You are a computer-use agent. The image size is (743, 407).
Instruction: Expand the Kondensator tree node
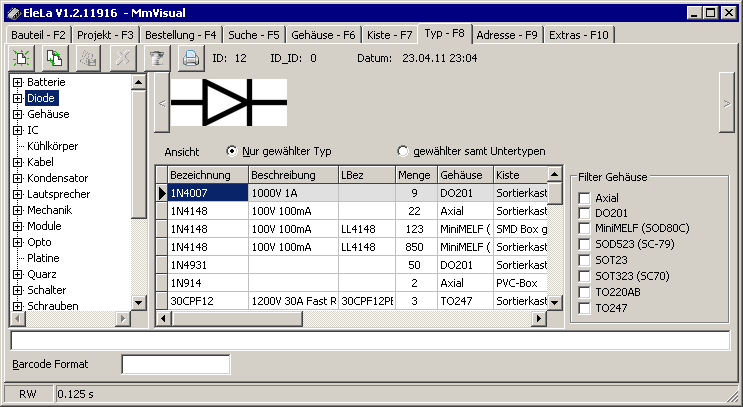coord(18,178)
